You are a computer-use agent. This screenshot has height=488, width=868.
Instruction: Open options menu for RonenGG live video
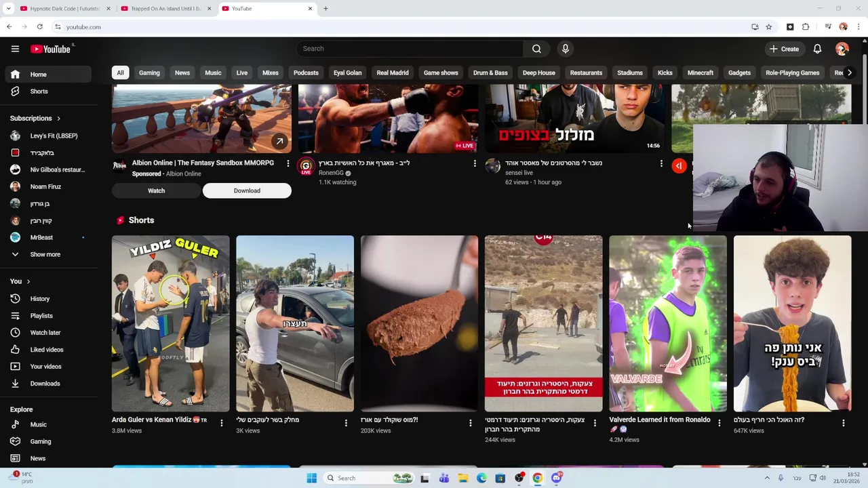475,163
